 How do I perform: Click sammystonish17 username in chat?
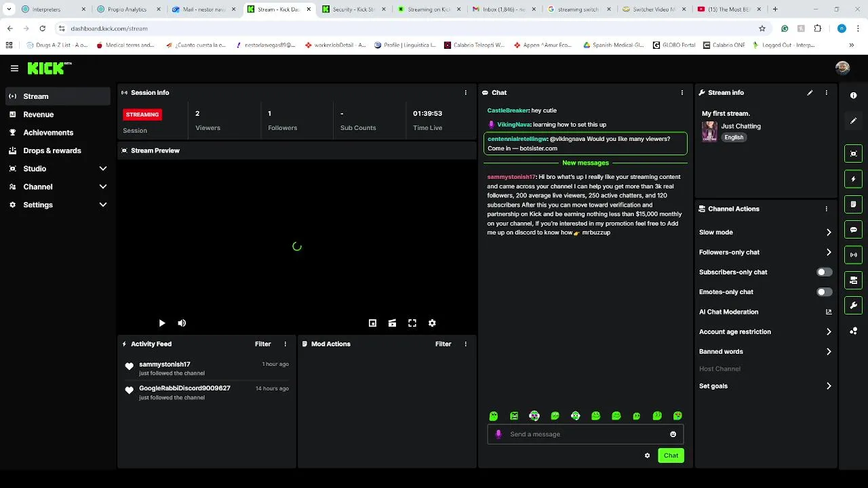[511, 177]
